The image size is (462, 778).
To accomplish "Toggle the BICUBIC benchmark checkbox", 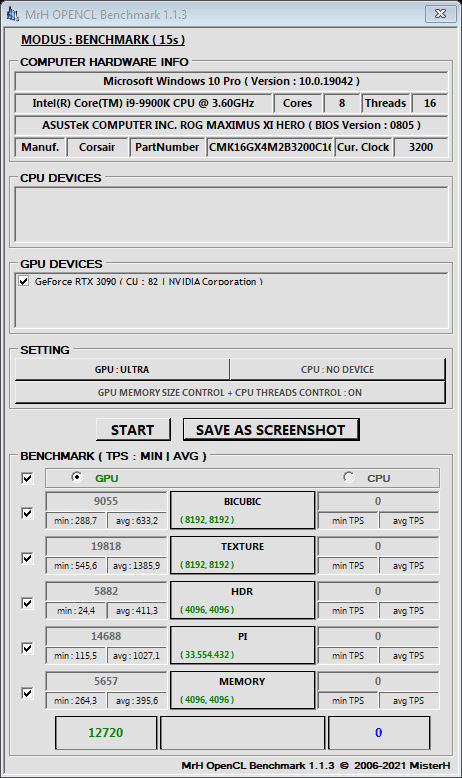I will (27, 513).
